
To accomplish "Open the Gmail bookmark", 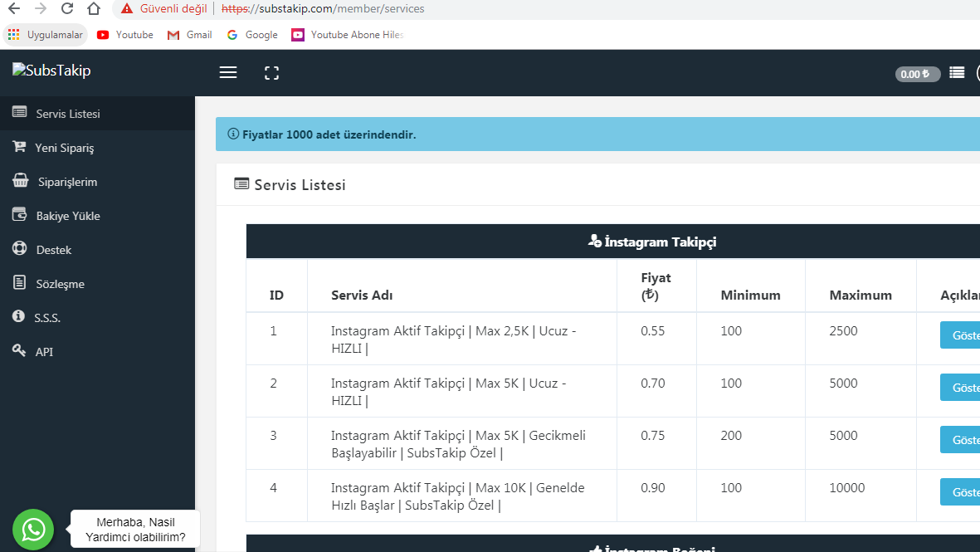I will coord(190,35).
